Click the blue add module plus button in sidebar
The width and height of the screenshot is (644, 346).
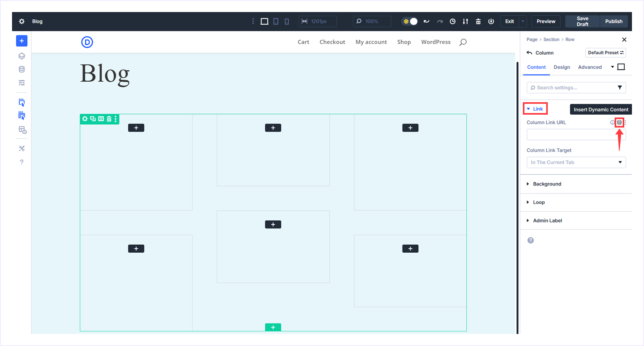coord(22,41)
